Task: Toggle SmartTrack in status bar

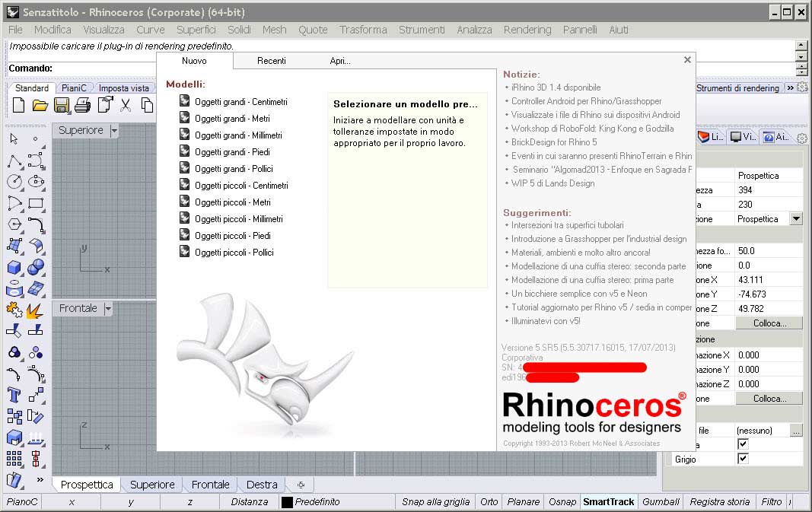Action: [x=609, y=501]
